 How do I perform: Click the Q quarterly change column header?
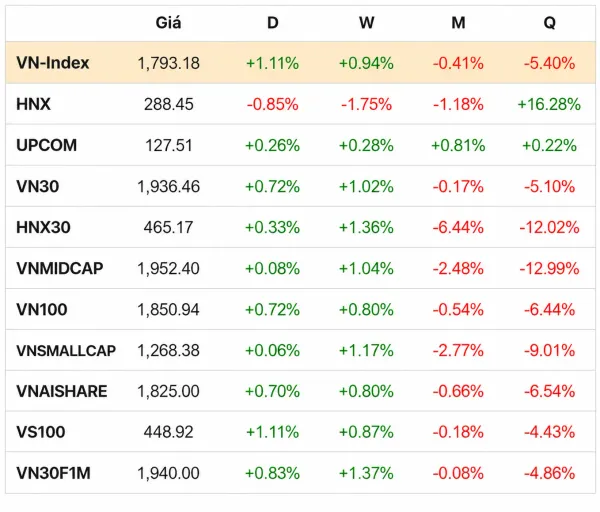549,23
